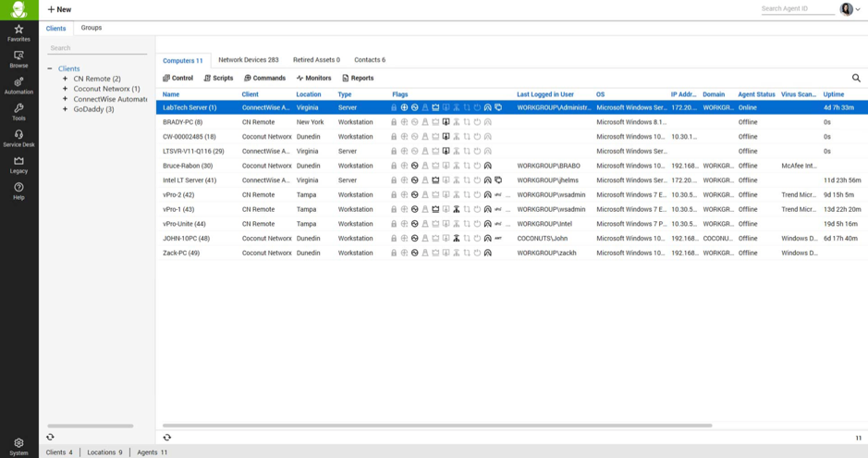Refresh the client tree panel
Screen dimensions: 868x458
click(x=50, y=437)
